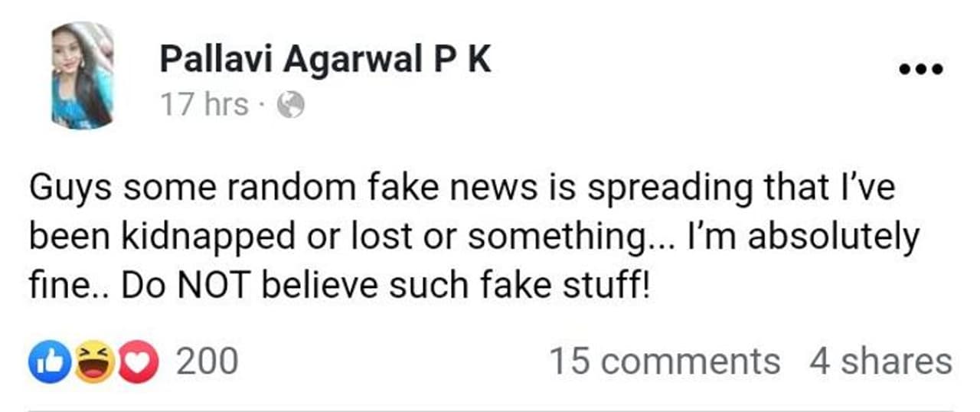Viewport: 980px width, 412px height.
Task: Click the globe public audience icon
Action: point(290,105)
